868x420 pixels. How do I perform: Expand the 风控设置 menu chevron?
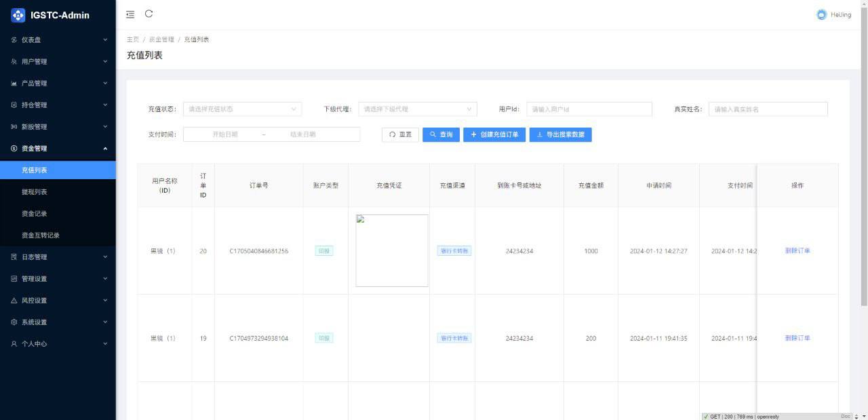click(x=105, y=301)
